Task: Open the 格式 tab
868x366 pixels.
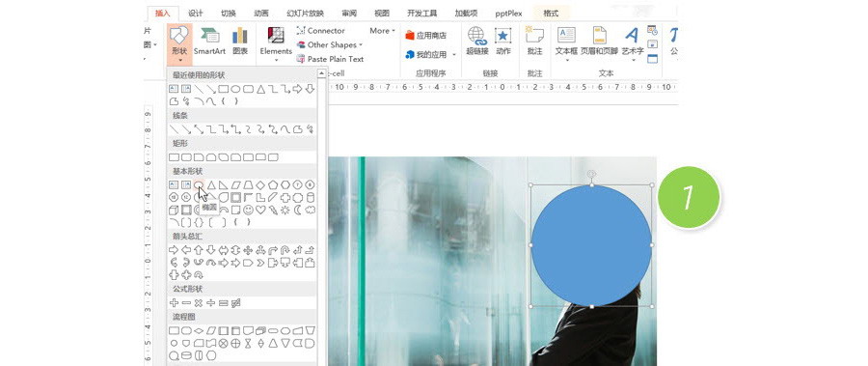Action: point(551,14)
